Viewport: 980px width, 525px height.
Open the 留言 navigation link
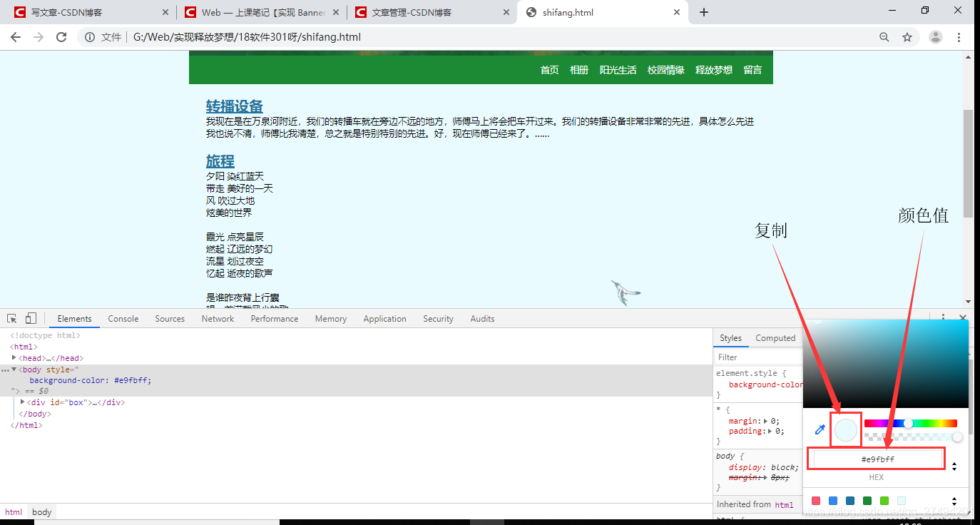point(752,70)
